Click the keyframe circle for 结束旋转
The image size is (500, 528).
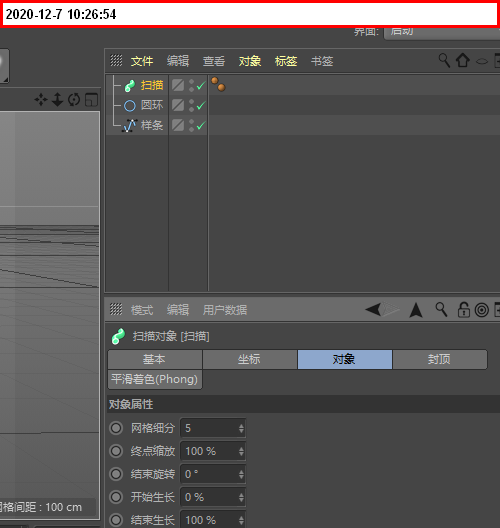click(x=116, y=474)
